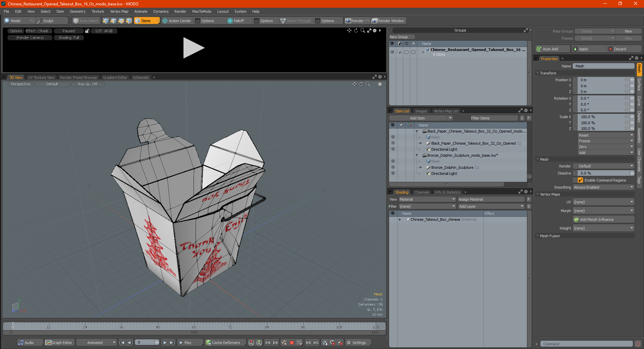
Task: Collapse Bronze_Dolphin_Sculpture_modo_base.lxo scene
Action: tap(417, 155)
